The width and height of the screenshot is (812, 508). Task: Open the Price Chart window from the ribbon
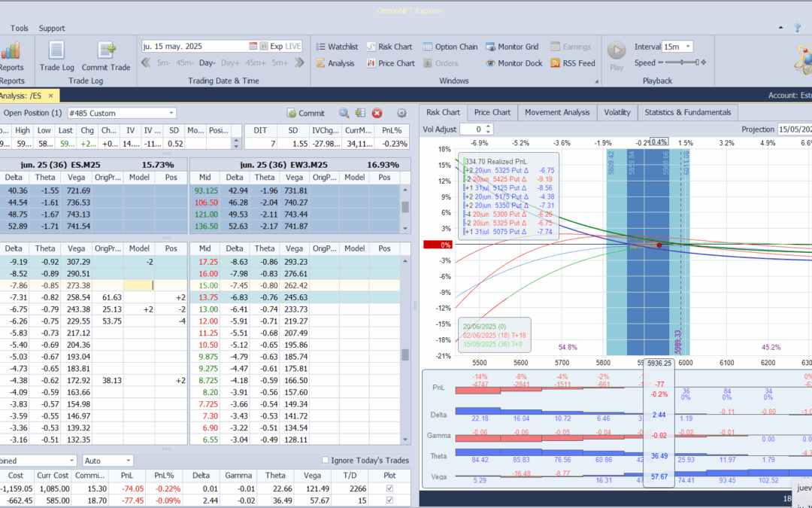[391, 63]
